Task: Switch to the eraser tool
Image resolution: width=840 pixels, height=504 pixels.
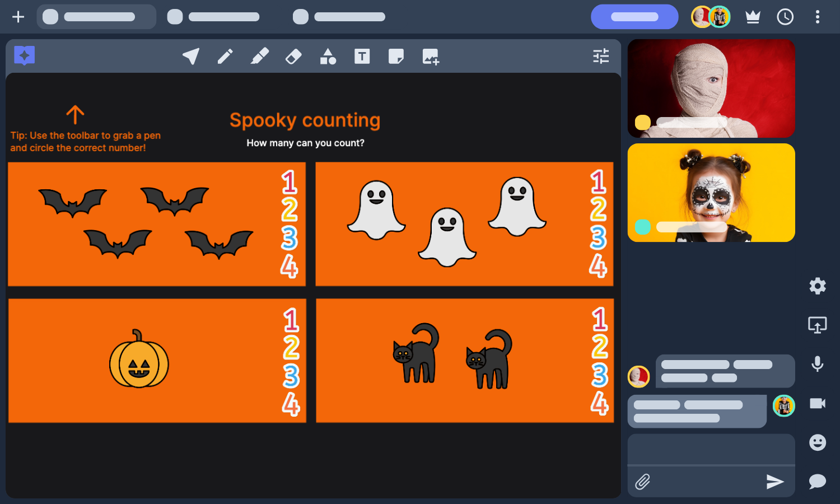Action: pyautogui.click(x=293, y=56)
